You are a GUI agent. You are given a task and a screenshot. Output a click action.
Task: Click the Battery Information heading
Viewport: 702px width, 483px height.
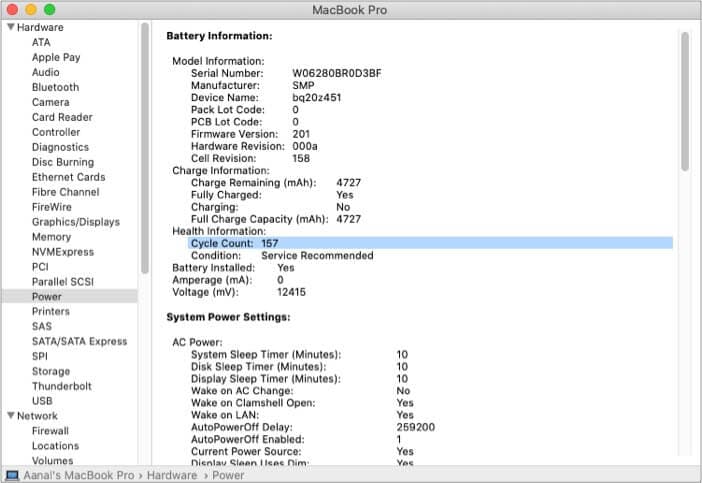click(x=219, y=36)
